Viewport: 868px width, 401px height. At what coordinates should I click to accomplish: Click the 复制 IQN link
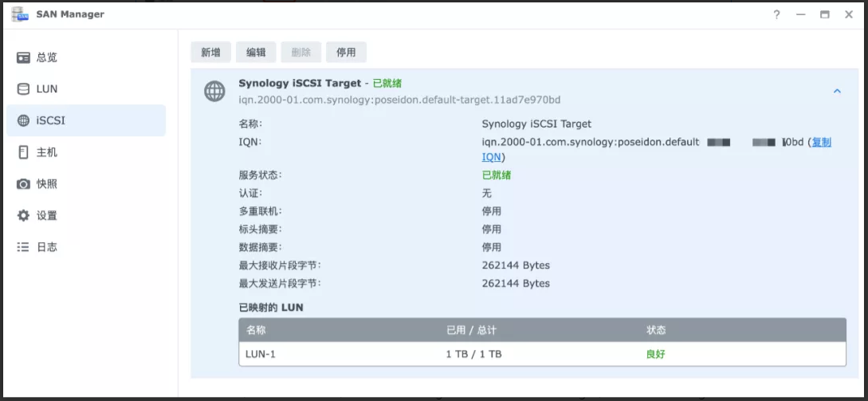[822, 143]
